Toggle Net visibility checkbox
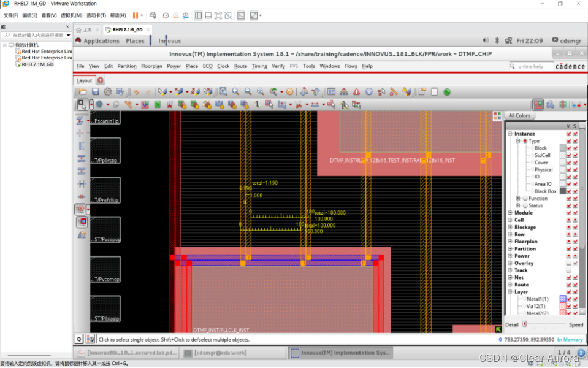 [569, 277]
